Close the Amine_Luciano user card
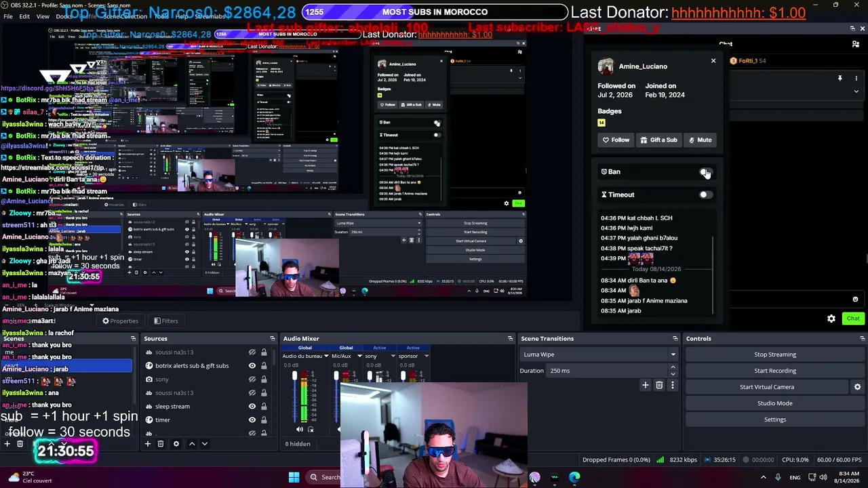Screen dimensions: 868x488 [713, 61]
